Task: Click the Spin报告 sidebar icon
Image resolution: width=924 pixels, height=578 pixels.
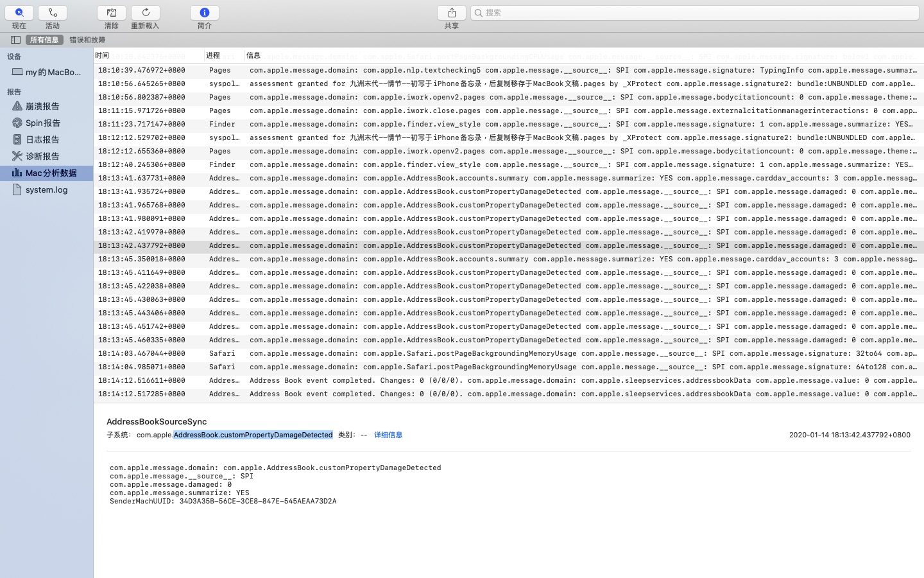Action: coord(17,123)
